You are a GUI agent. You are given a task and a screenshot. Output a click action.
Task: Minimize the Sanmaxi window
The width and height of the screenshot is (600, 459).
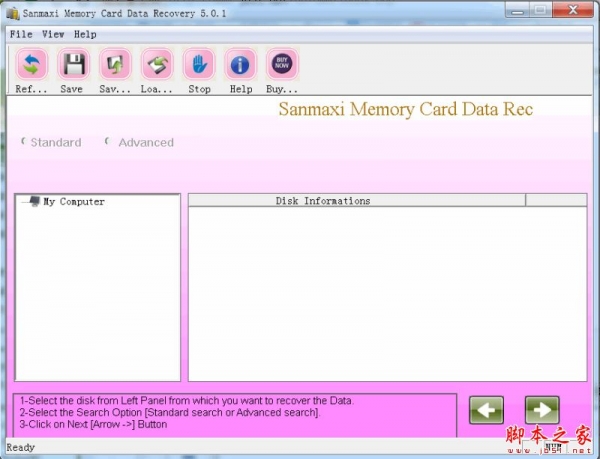pos(517,11)
